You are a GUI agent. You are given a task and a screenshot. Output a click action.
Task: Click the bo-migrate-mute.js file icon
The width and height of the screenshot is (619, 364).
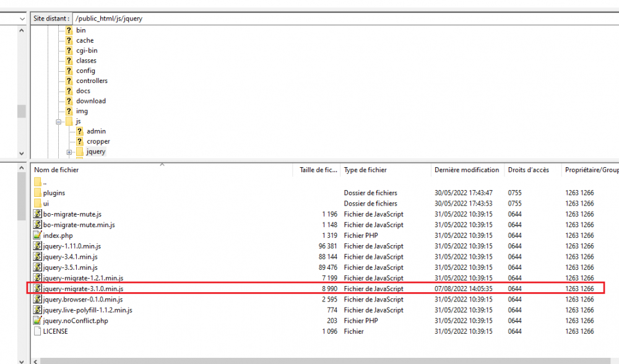coord(38,214)
